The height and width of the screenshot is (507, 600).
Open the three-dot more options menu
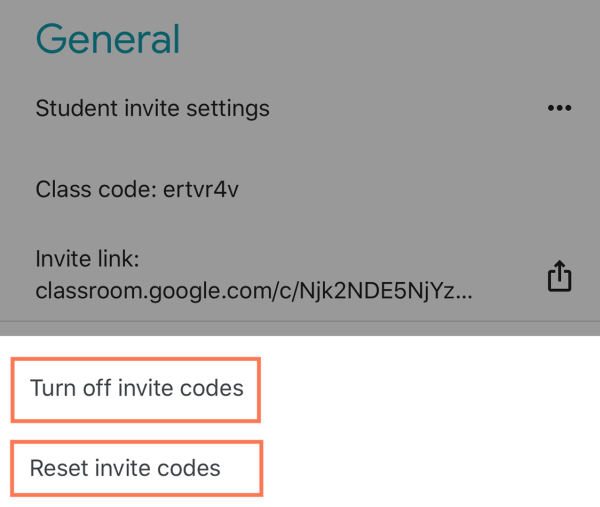pos(559,108)
